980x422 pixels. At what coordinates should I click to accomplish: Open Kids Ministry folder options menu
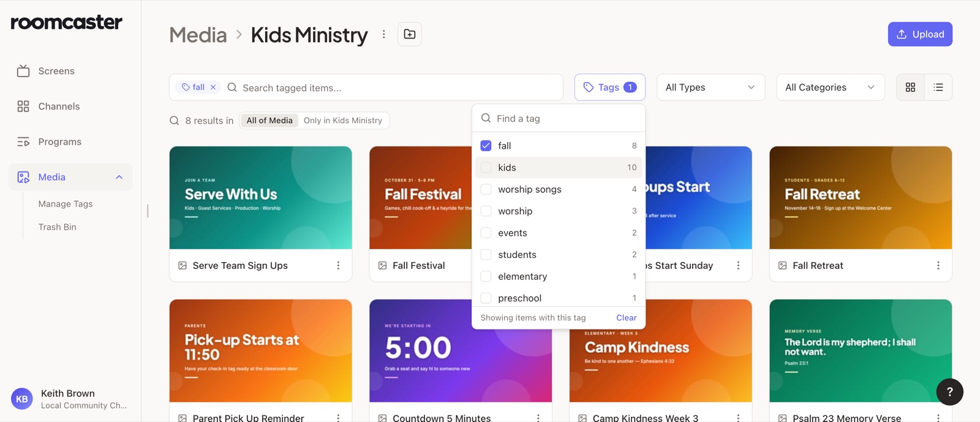tap(384, 34)
